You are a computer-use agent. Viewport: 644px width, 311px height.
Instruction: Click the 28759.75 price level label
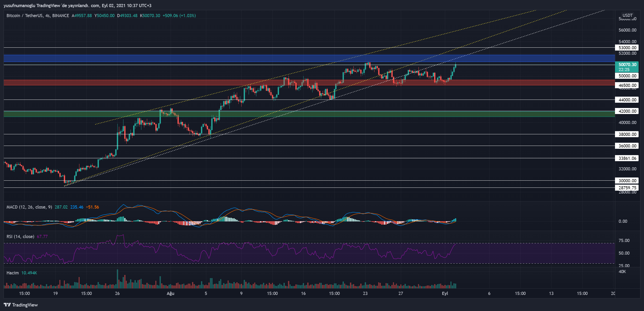627,188
